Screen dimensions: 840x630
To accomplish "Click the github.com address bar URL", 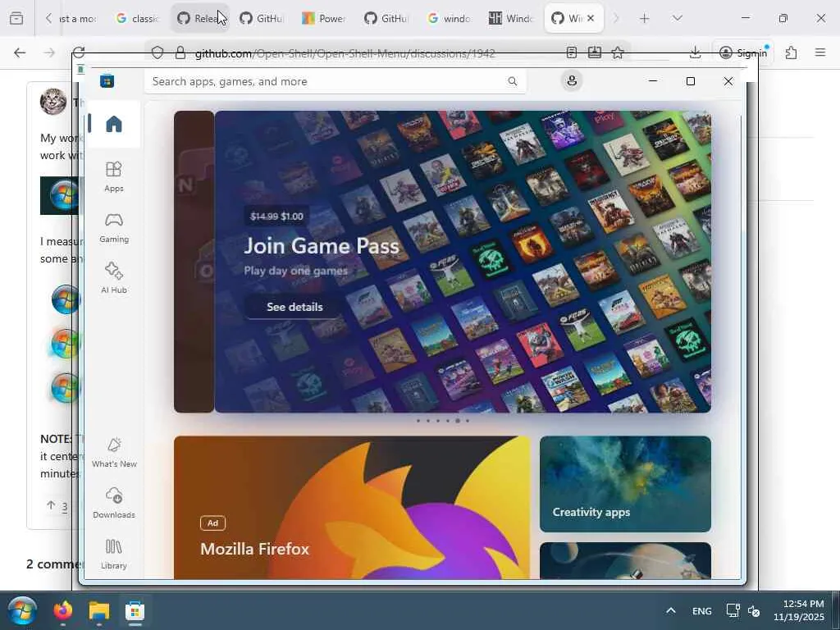I will (x=345, y=53).
